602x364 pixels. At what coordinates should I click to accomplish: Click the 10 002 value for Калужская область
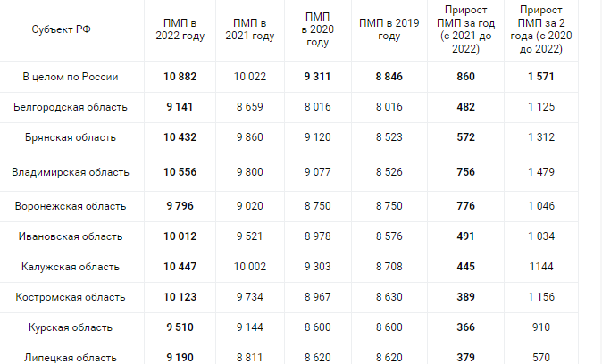click(250, 267)
